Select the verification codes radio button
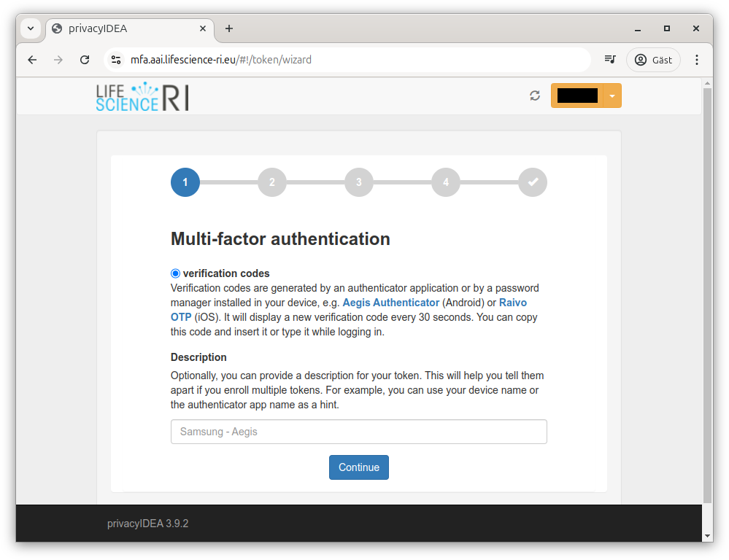The image size is (729, 560). 175,273
